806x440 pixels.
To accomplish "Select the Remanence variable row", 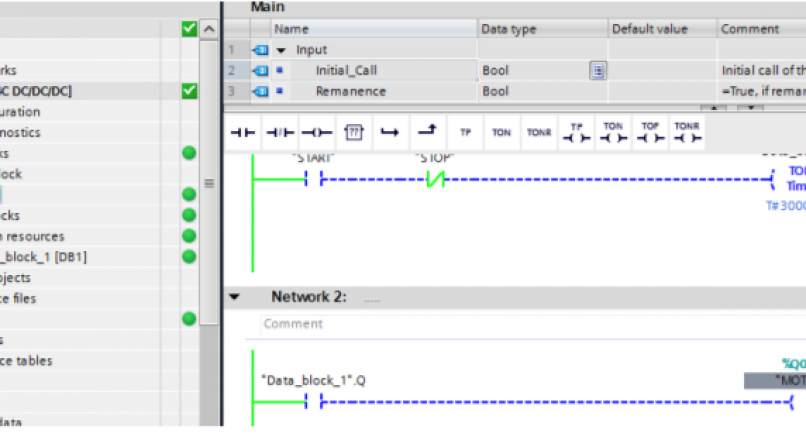I will click(350, 91).
